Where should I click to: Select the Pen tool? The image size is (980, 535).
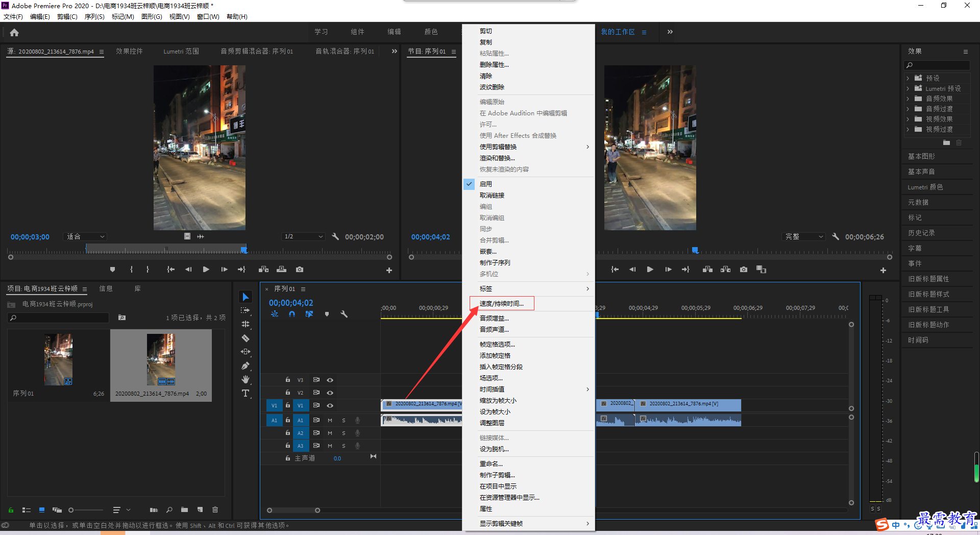click(246, 366)
